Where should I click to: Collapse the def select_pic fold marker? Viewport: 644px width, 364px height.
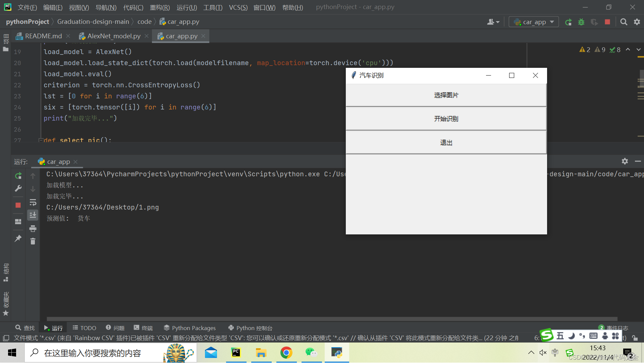(x=41, y=140)
